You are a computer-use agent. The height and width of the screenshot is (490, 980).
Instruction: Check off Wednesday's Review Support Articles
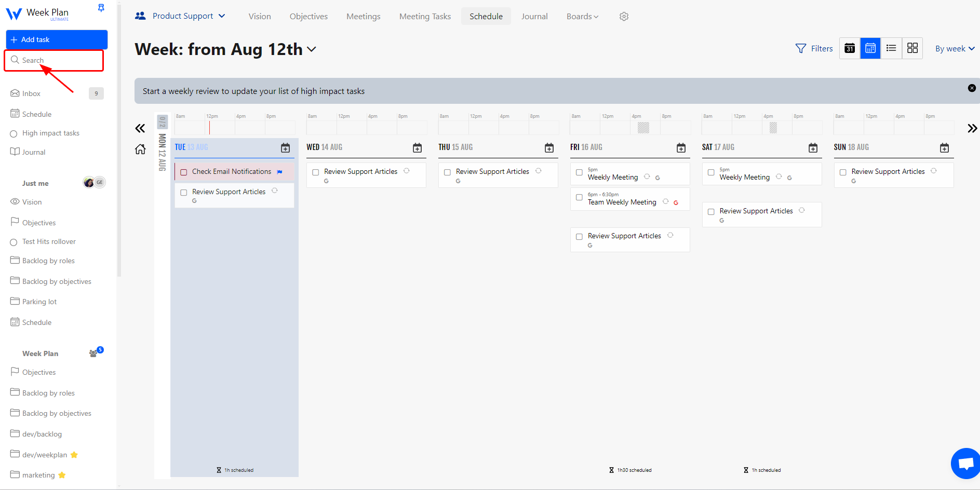pos(315,172)
